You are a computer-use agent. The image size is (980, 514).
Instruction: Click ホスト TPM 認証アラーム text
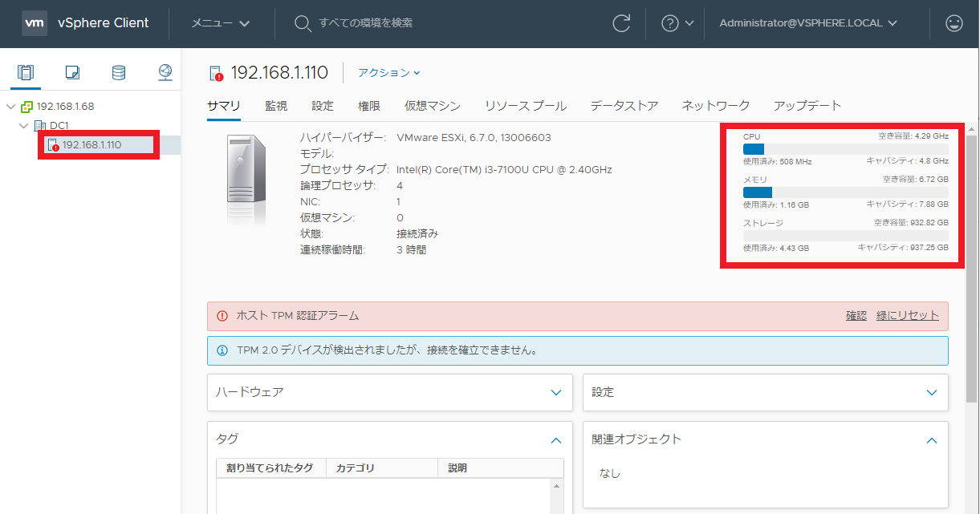[x=298, y=316]
